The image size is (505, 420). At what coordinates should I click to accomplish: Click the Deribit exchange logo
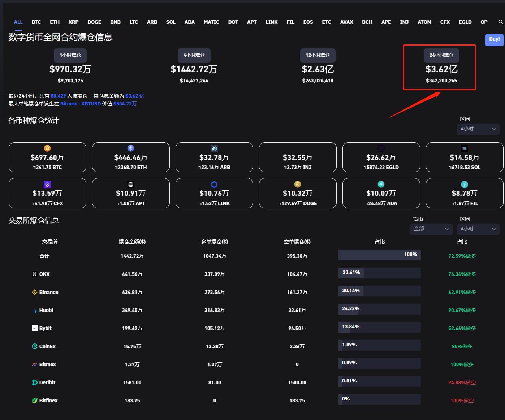click(x=35, y=382)
